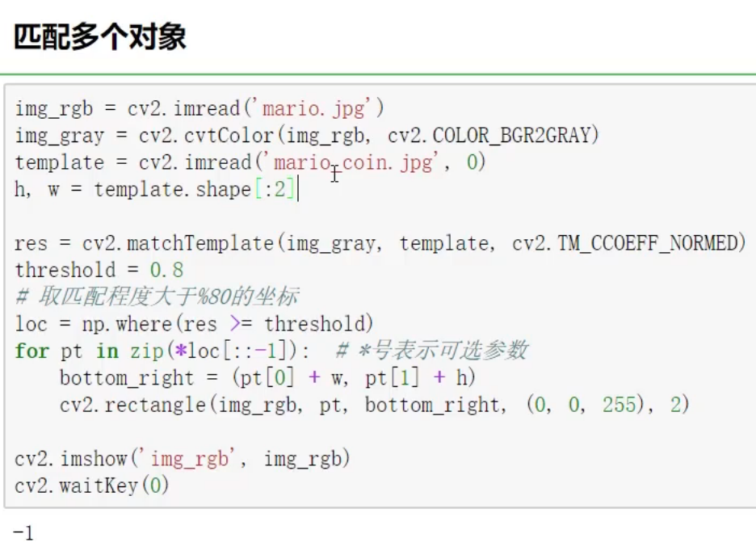
Task: Click the 'mario_coin.jpg' filename string
Action: (x=355, y=162)
